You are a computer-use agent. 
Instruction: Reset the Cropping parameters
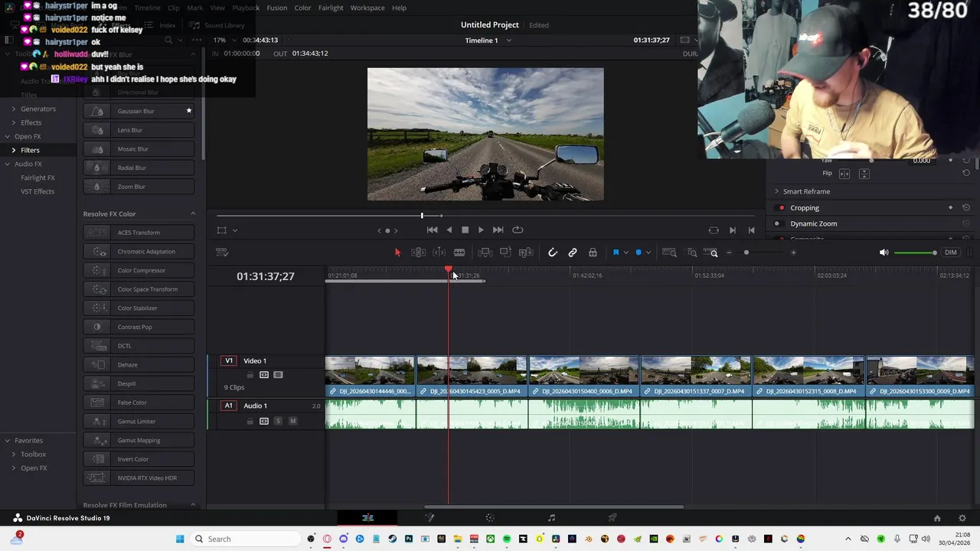966,207
